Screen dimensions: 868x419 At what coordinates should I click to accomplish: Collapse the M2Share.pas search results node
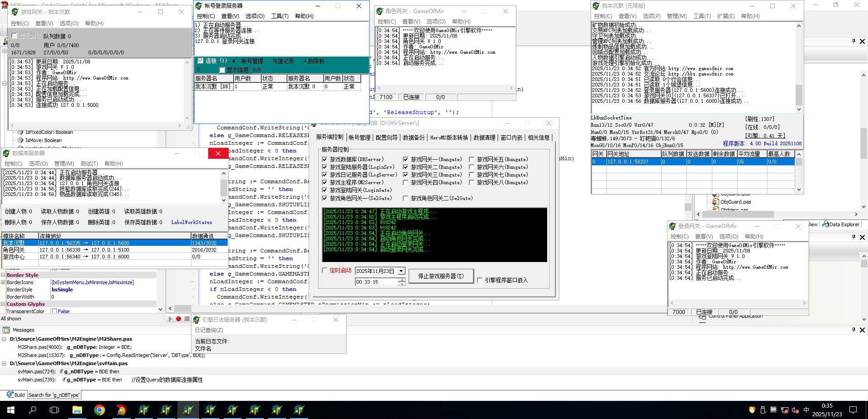tap(4, 339)
